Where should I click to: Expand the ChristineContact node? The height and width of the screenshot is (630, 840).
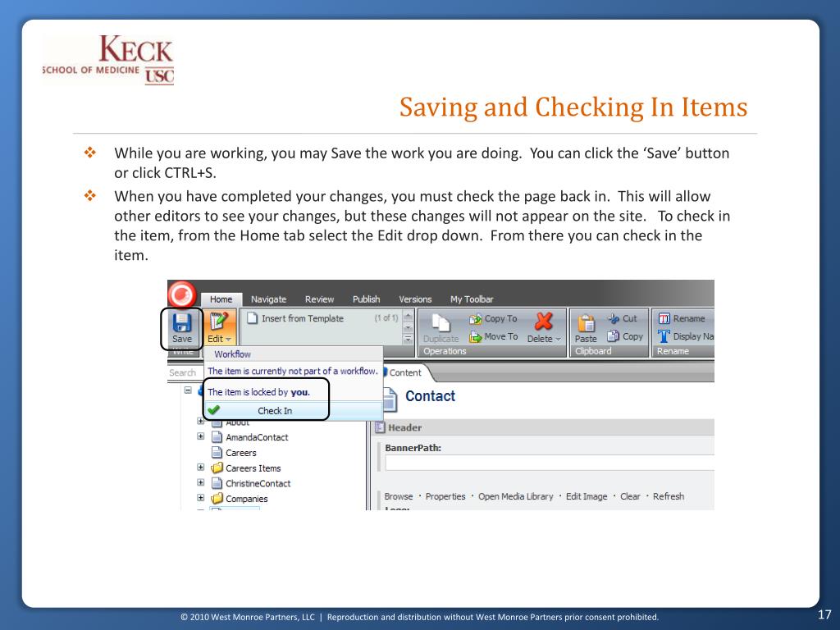coord(201,482)
